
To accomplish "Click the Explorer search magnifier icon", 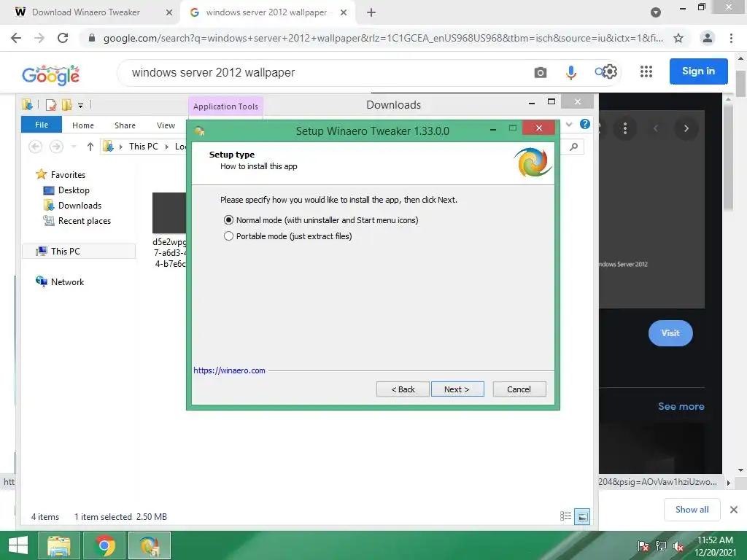I will pos(573,147).
